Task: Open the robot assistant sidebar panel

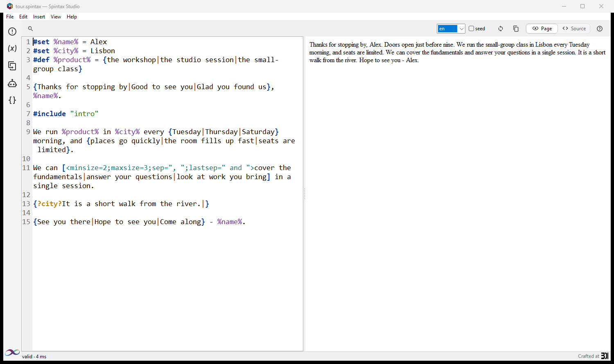Action: (x=12, y=83)
